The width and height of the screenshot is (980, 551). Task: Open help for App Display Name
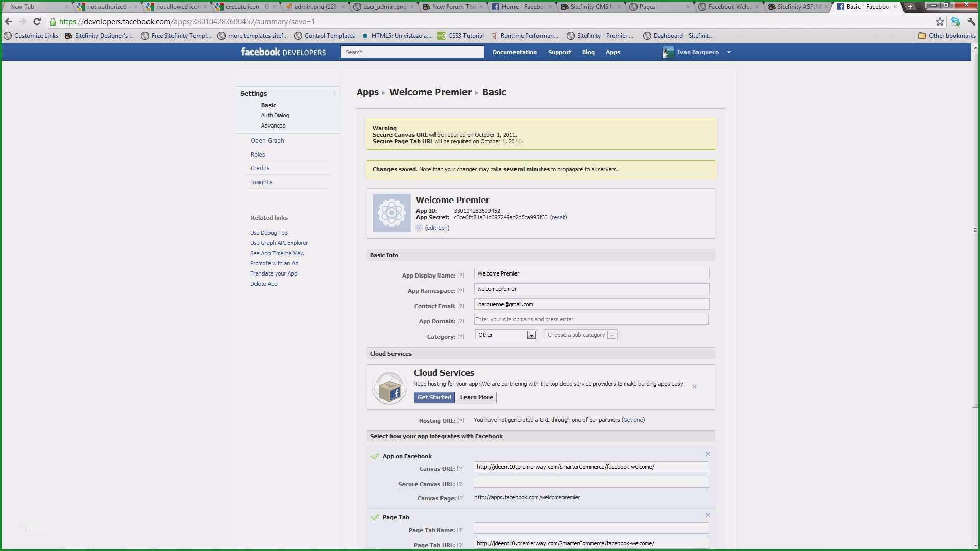(461, 275)
